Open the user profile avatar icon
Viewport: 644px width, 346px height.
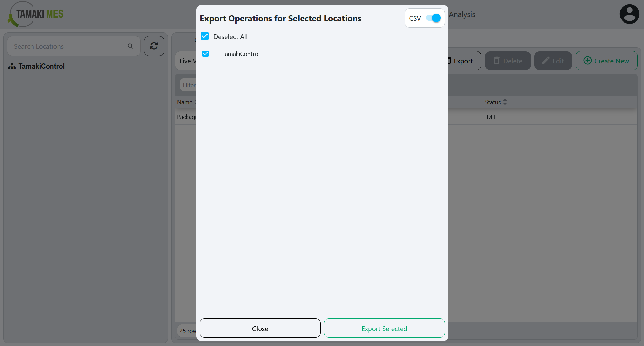click(629, 14)
